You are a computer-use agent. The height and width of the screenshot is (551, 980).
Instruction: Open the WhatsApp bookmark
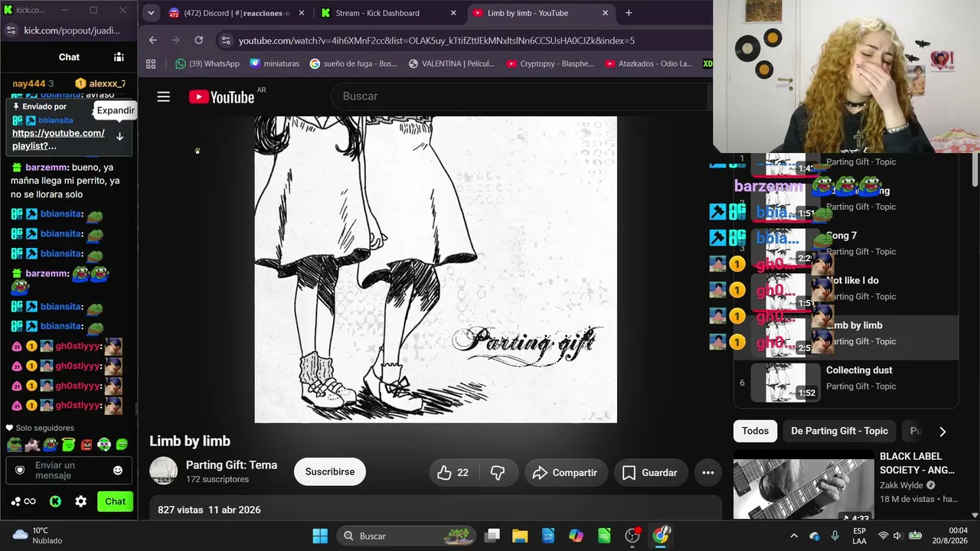tap(207, 64)
